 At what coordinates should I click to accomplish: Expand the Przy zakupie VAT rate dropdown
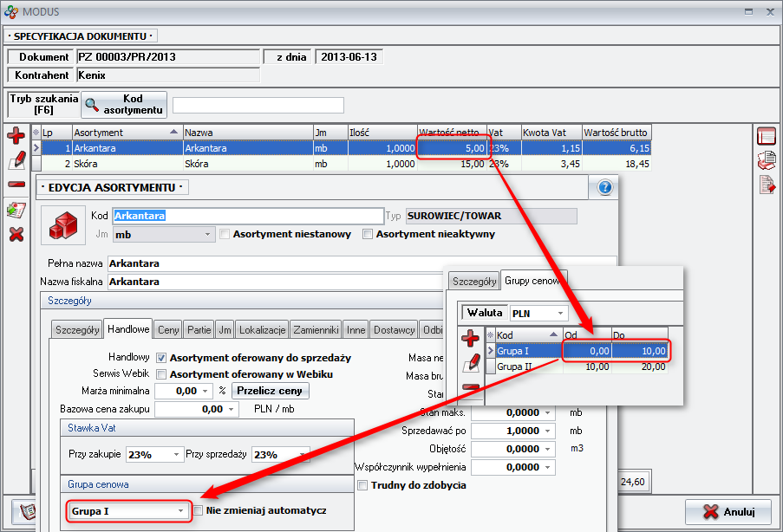pos(154,455)
